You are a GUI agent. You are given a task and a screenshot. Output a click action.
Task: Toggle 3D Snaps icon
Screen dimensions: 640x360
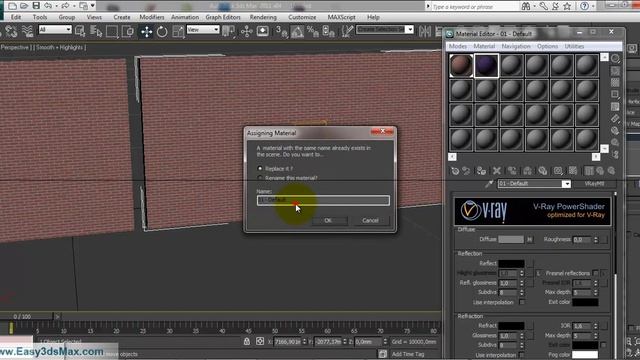pyautogui.click(x=281, y=31)
